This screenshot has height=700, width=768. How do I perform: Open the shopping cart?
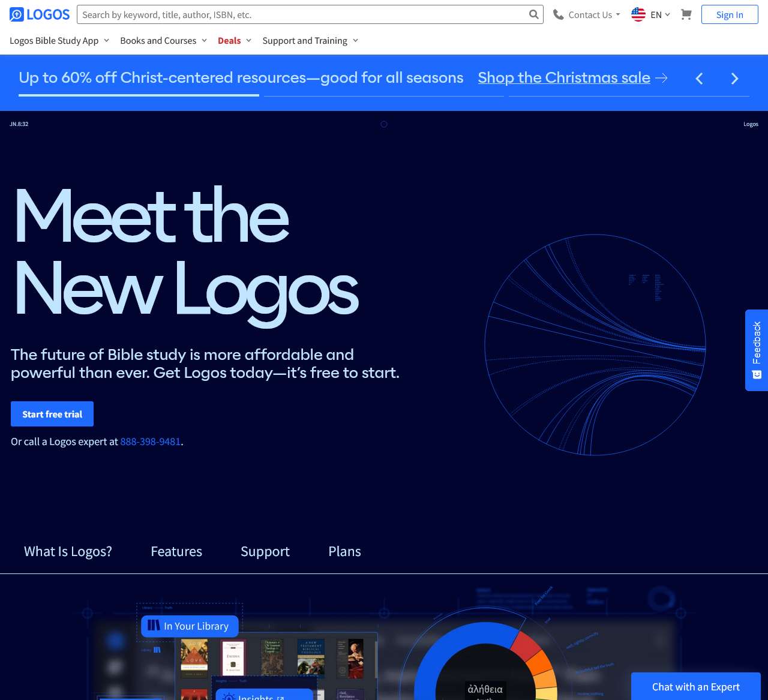(686, 14)
